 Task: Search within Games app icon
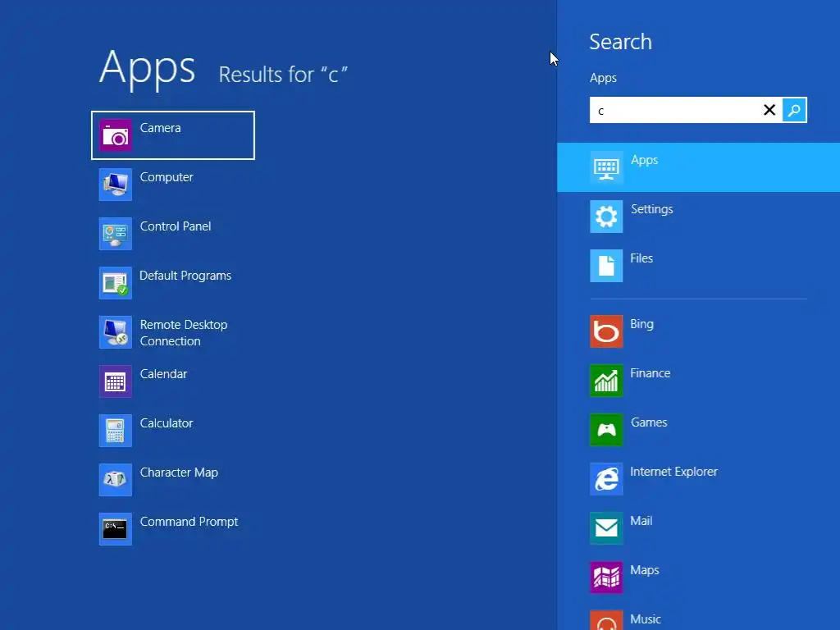pos(606,430)
